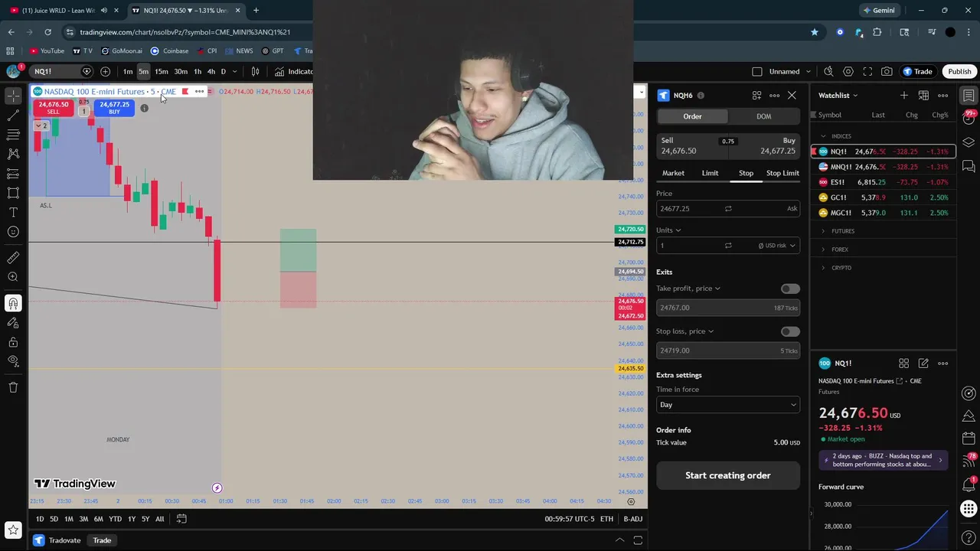Image resolution: width=980 pixels, height=551 pixels.
Task: Open the go to date calendar icon
Action: click(x=181, y=519)
